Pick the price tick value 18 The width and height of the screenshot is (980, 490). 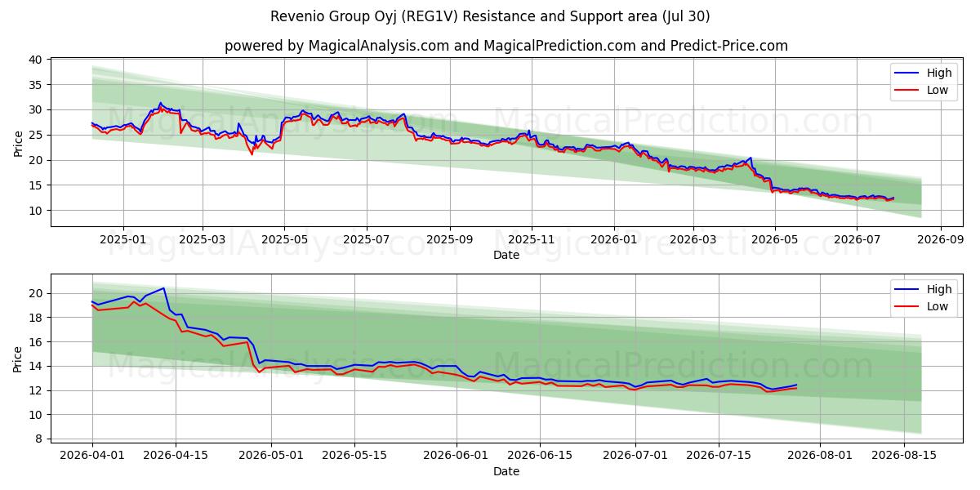click(x=35, y=318)
